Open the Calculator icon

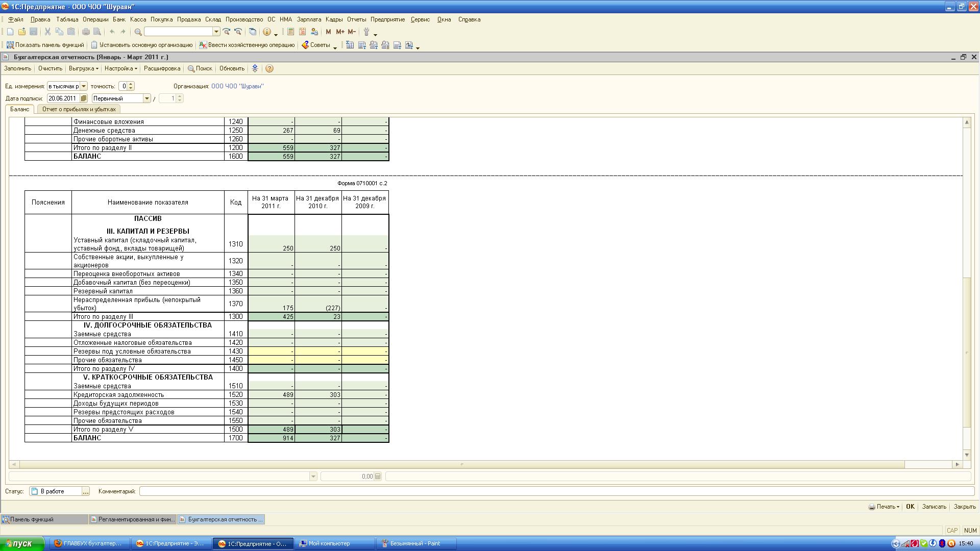tap(290, 32)
